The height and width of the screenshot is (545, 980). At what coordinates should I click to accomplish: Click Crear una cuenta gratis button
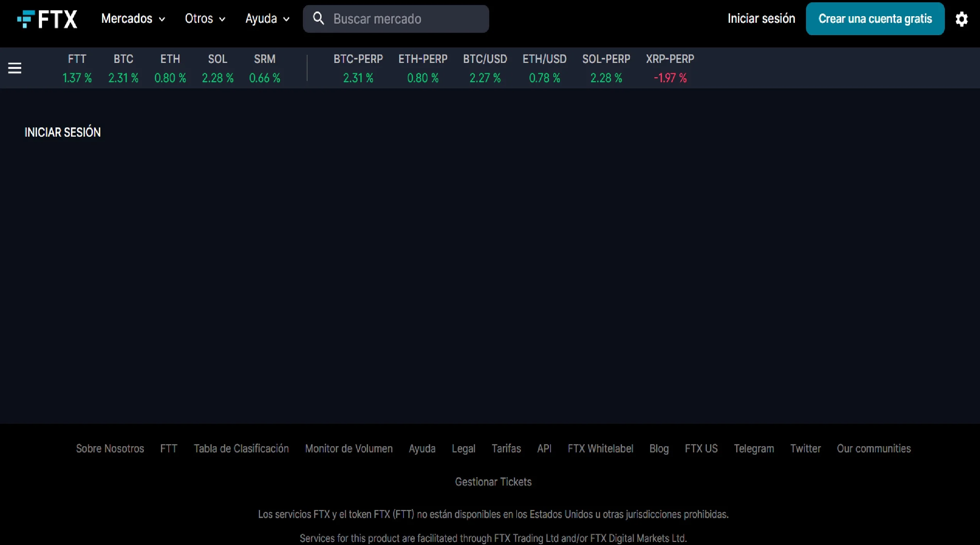pos(875,19)
